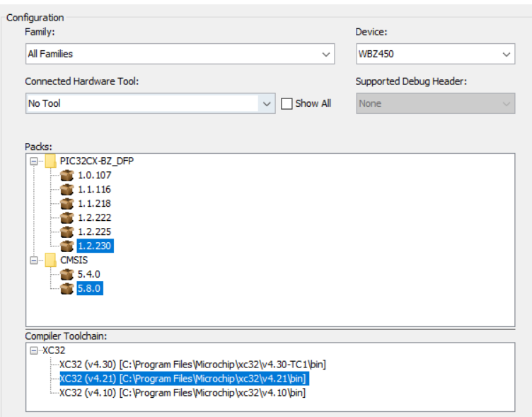Choose XC32 (v4.21) compiler toolchain

pos(184,379)
